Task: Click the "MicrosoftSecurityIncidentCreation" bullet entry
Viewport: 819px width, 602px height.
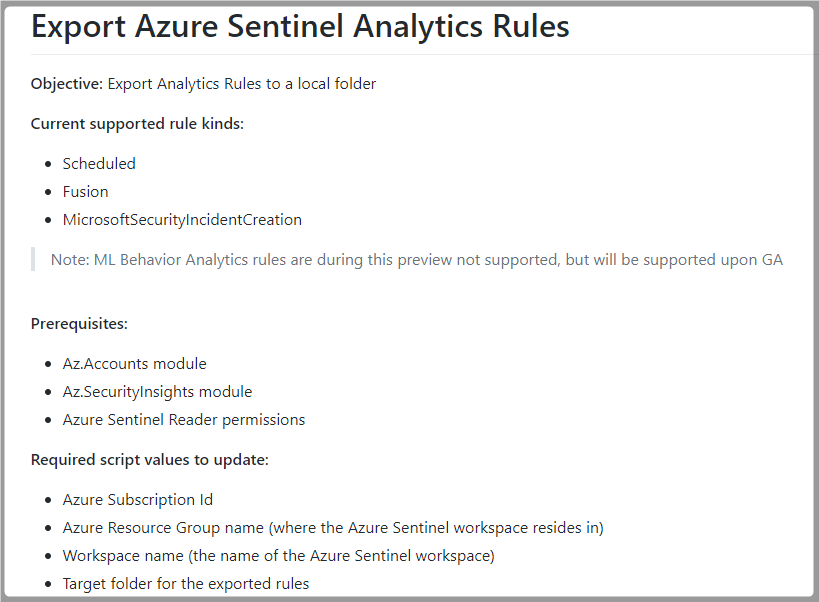Action: coord(182,220)
